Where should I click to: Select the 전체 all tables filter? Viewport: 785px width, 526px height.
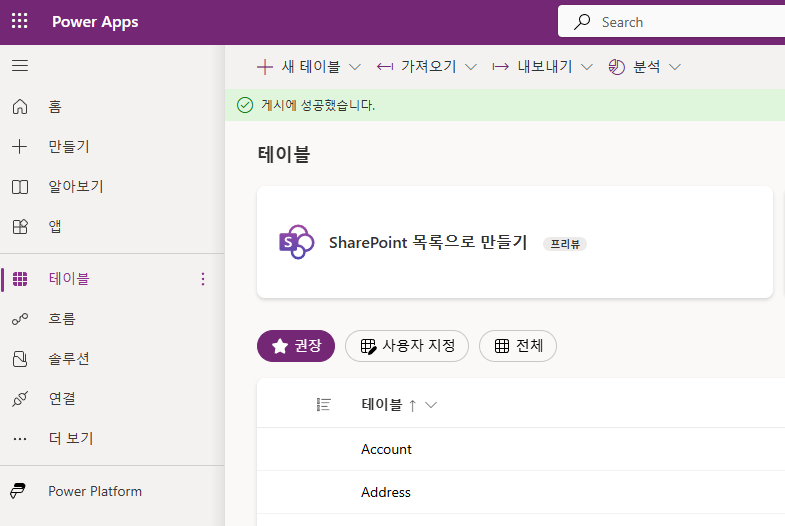518,346
